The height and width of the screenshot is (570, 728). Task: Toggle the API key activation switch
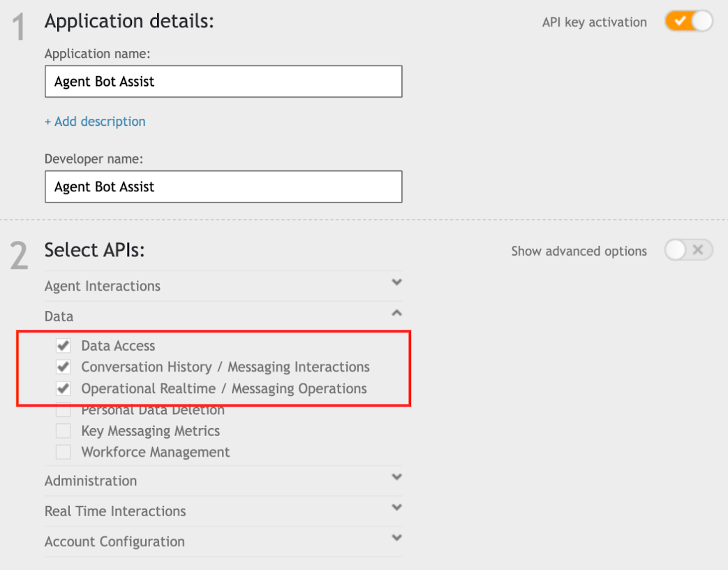(688, 22)
